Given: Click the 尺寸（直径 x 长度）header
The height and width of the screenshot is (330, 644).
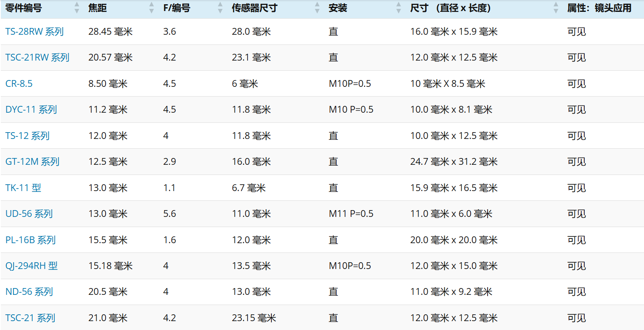Looking at the screenshot, I should 451,8.
